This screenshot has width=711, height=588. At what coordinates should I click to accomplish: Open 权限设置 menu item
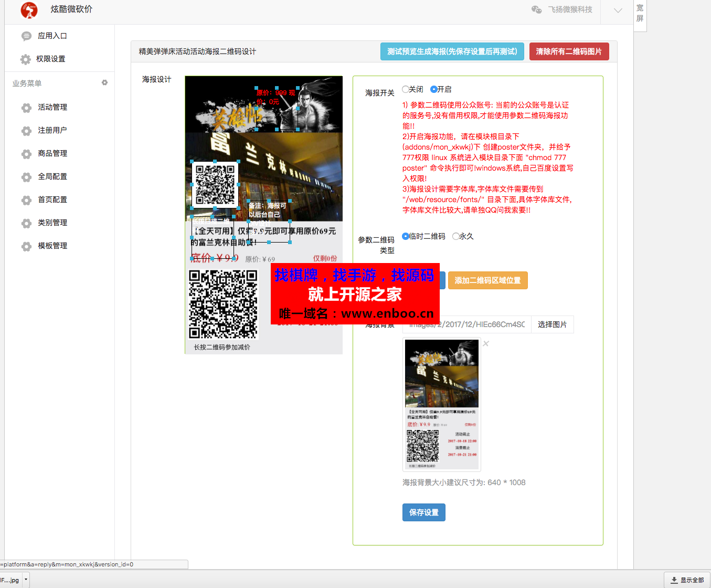click(x=51, y=59)
